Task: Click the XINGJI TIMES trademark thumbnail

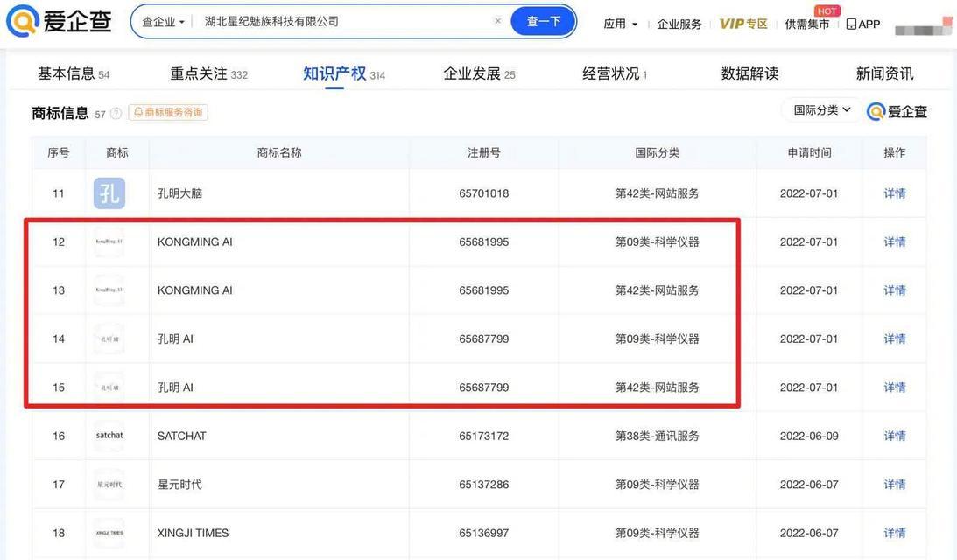Action: click(x=109, y=533)
